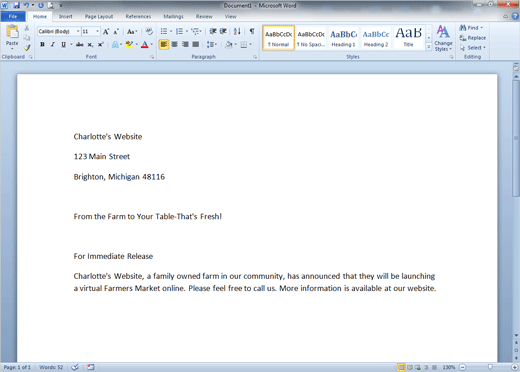Viewport: 520px width, 372px height.
Task: Click the Grow Font icon
Action: click(106, 32)
